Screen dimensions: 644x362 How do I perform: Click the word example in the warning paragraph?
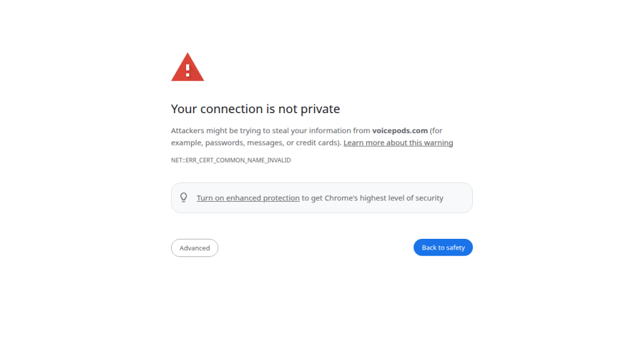tap(186, 143)
